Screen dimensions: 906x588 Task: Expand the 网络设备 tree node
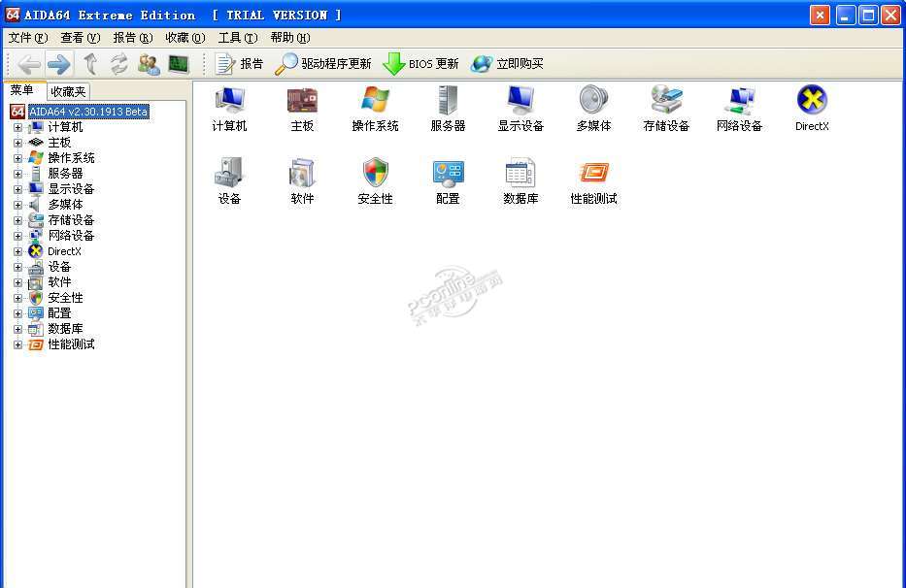17,236
